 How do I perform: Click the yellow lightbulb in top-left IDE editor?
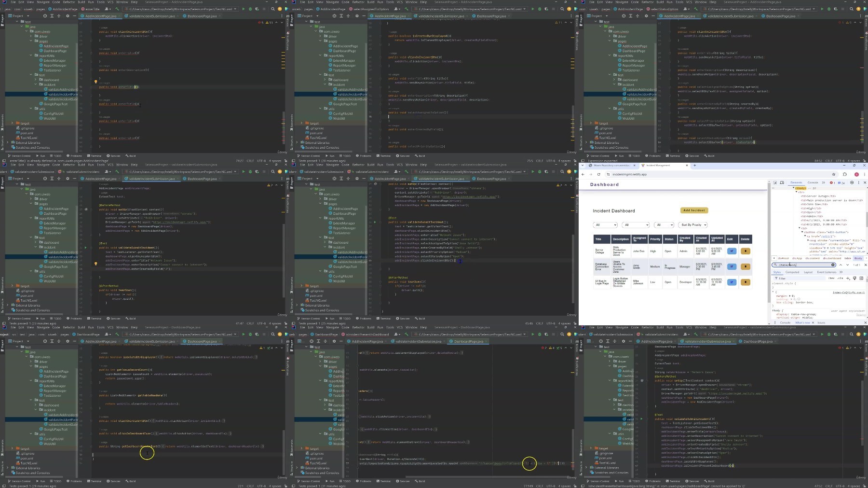pos(95,82)
